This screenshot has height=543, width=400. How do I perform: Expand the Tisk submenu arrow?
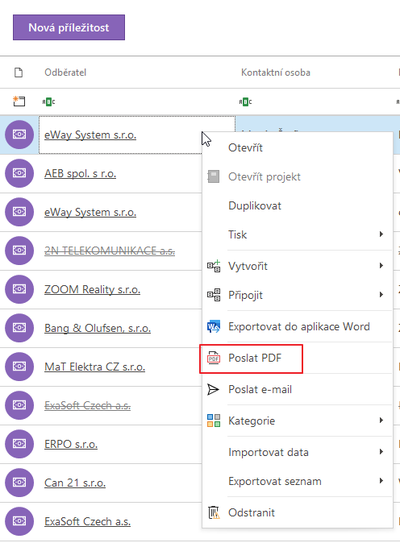point(381,234)
